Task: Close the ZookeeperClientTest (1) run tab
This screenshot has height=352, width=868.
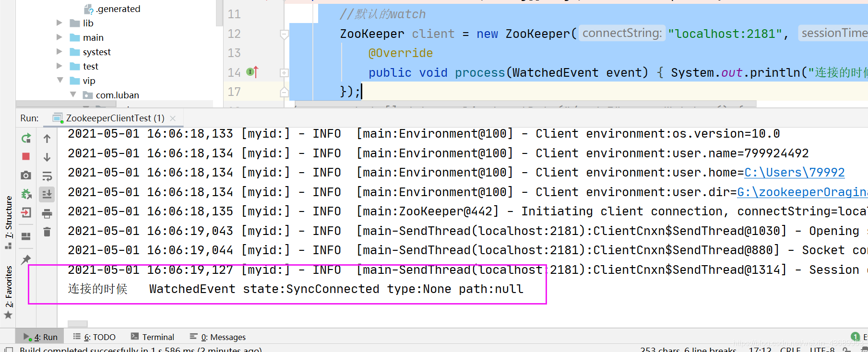Action: (x=173, y=118)
